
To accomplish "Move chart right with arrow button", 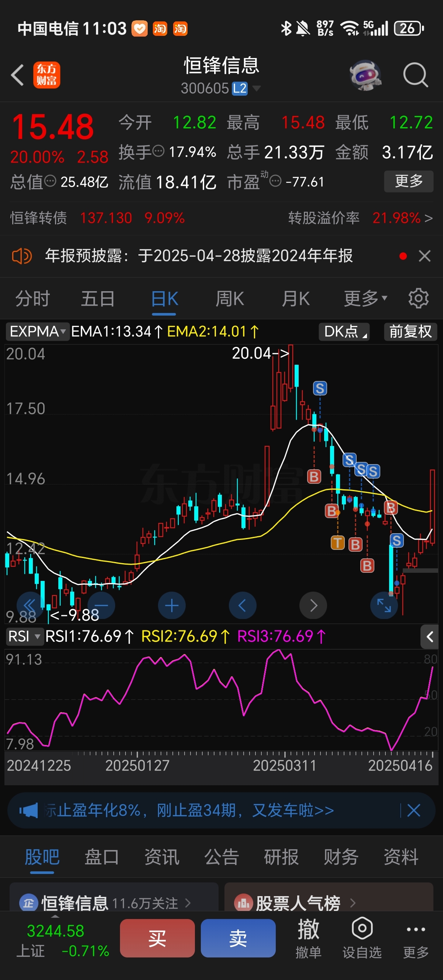I will (313, 605).
